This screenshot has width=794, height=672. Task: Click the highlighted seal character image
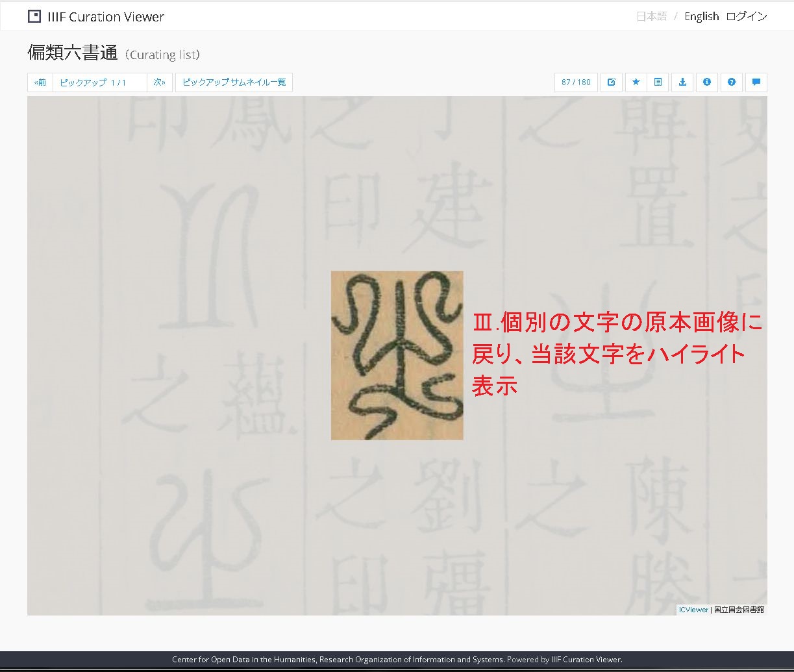pos(397,355)
